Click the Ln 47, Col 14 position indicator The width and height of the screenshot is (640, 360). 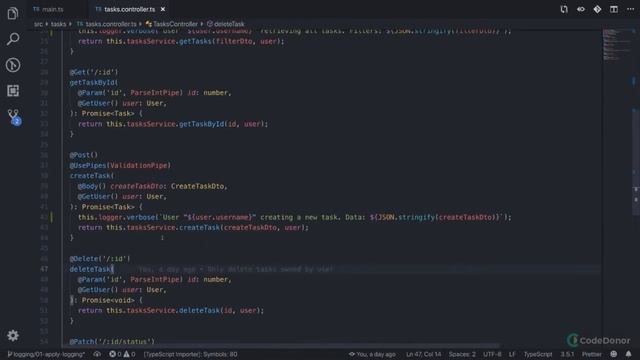click(423, 354)
